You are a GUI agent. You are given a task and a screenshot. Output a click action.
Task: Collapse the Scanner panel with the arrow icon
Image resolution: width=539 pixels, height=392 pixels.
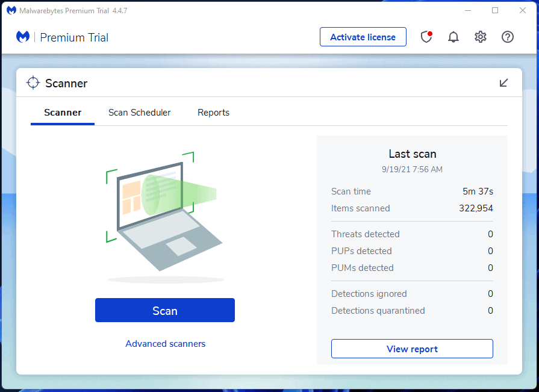[x=504, y=83]
